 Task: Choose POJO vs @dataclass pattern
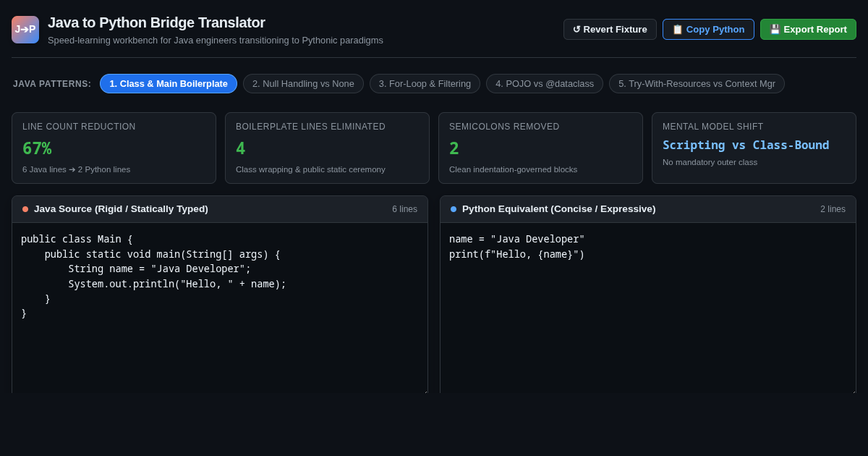coord(545,84)
